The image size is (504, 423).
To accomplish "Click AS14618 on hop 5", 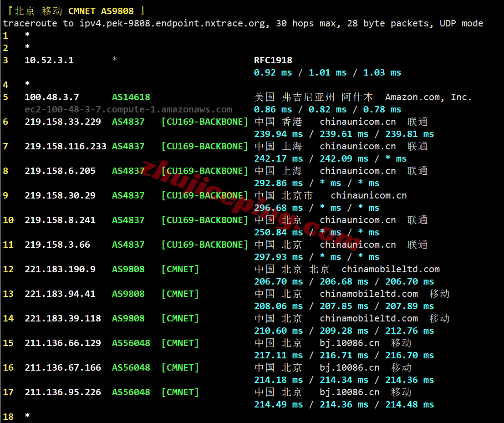I will pos(131,97).
